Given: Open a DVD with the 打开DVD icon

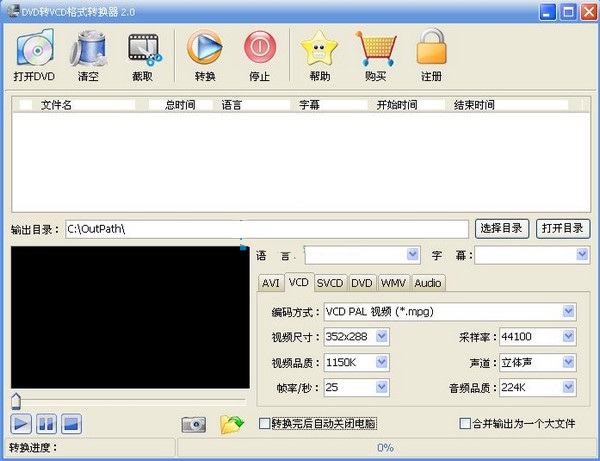Looking at the screenshot, I should point(34,55).
